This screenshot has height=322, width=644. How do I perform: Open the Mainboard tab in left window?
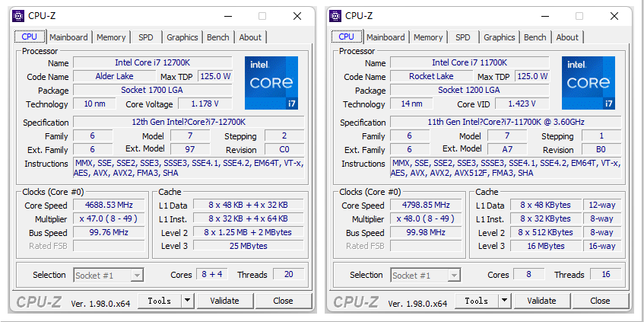pyautogui.click(x=68, y=37)
